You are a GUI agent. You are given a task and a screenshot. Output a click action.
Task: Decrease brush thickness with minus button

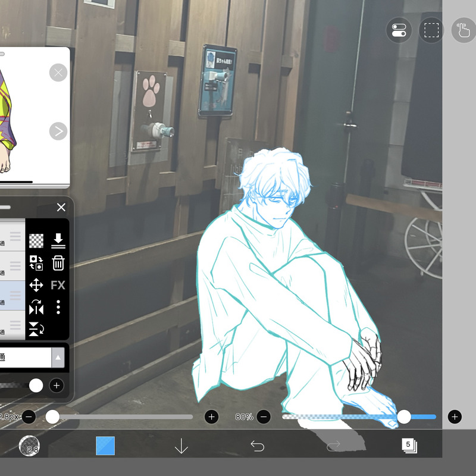point(29,417)
